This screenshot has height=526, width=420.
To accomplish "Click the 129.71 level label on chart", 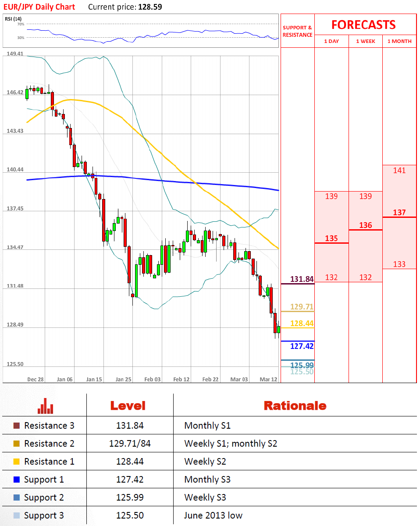I will (x=302, y=307).
